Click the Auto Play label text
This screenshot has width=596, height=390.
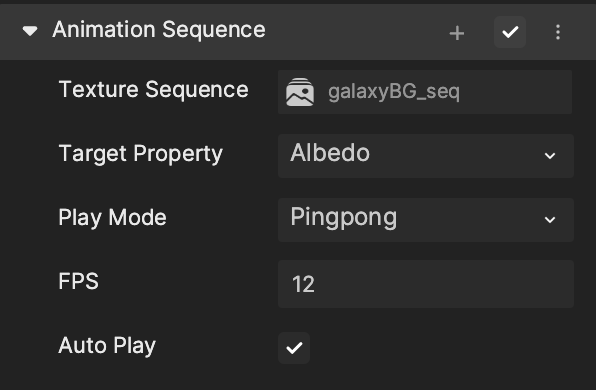[x=107, y=346]
